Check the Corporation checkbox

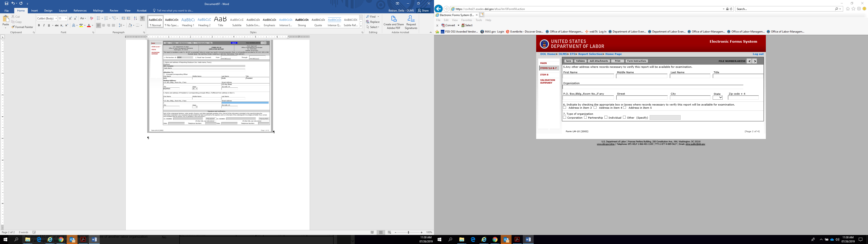565,117
